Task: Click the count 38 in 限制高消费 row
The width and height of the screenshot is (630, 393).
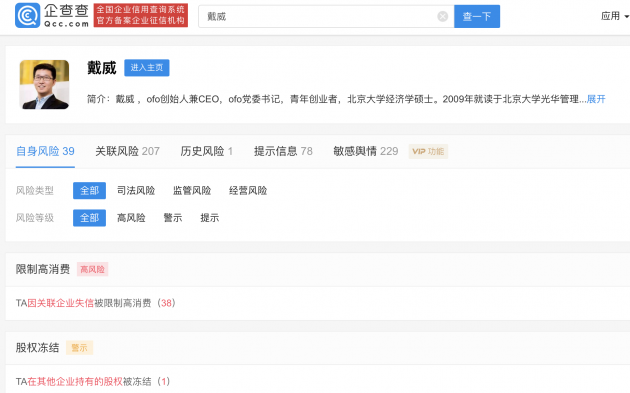Action: coord(166,303)
